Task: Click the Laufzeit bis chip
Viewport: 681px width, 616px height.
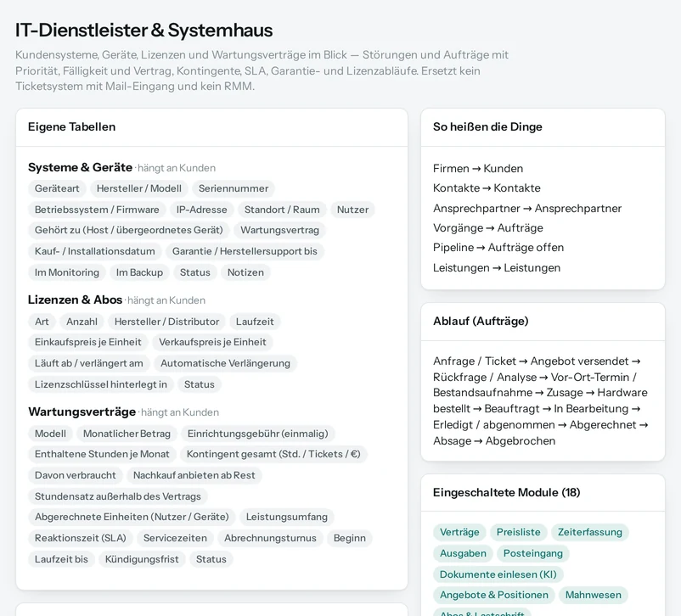Action: click(61, 559)
